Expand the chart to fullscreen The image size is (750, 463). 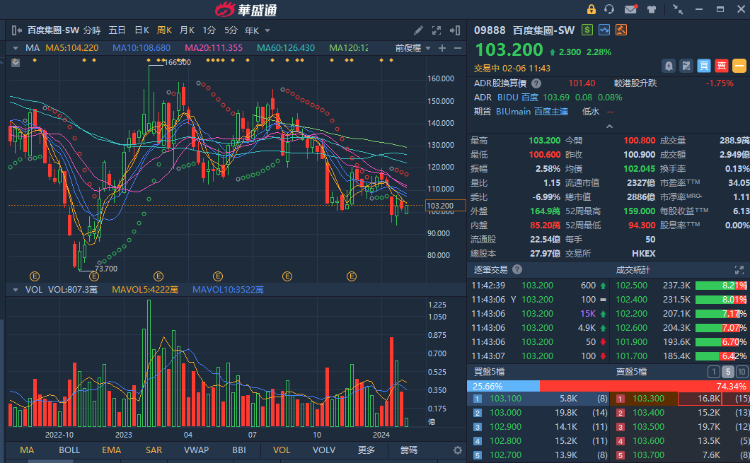(436, 31)
